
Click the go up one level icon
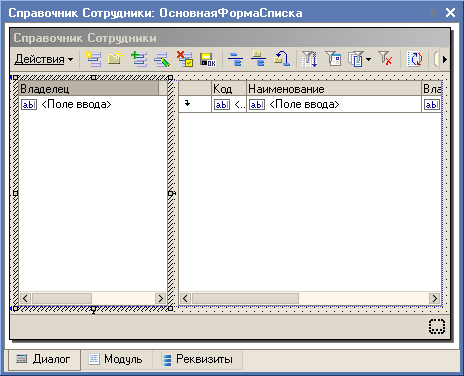click(x=282, y=59)
